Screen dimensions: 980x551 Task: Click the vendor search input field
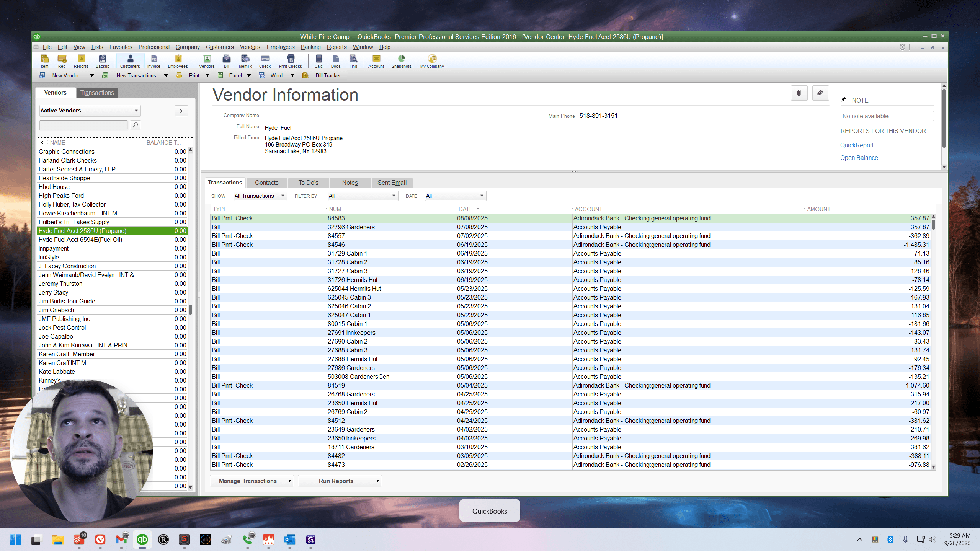click(x=84, y=125)
